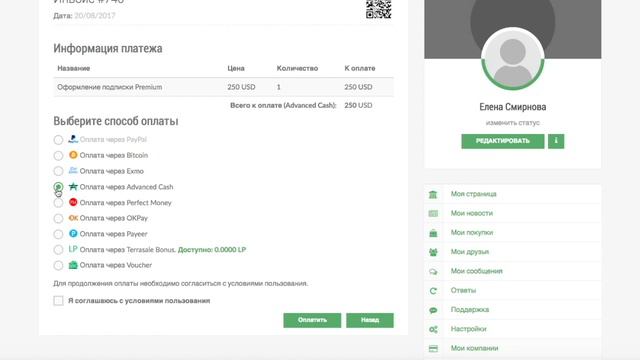Open Мои новости in sidebar menu
The height and width of the screenshot is (360, 640).
(472, 213)
